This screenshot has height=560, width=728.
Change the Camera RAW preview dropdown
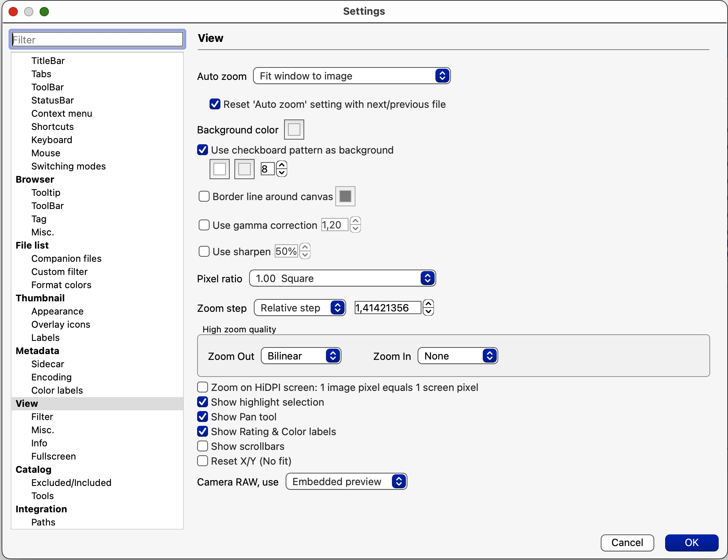(346, 482)
